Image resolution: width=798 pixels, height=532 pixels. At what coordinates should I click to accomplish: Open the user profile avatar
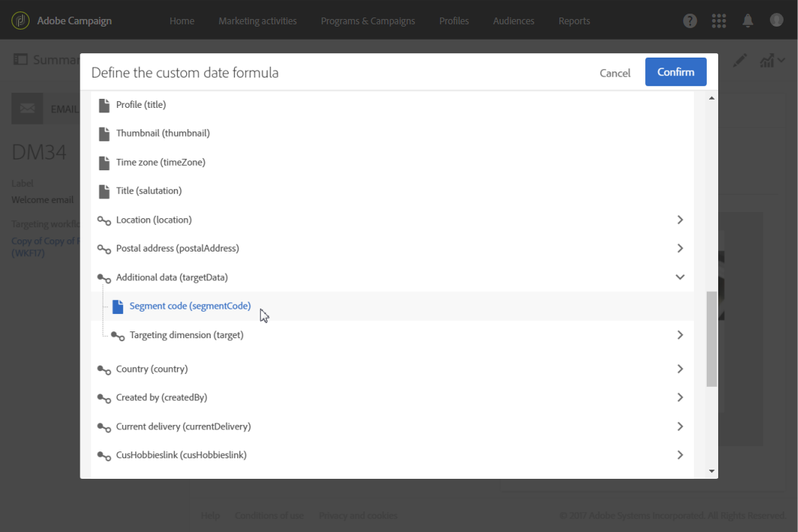tap(776, 21)
